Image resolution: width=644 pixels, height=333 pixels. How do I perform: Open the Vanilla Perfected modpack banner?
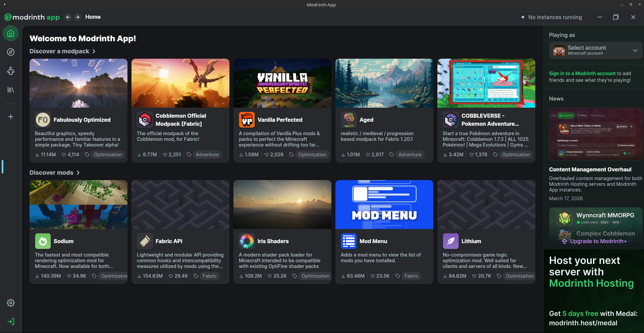(282, 83)
